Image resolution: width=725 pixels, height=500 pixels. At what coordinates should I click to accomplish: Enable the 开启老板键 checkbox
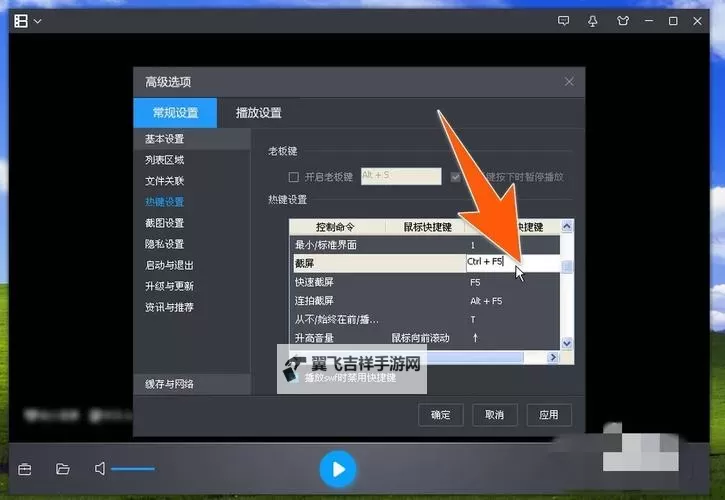(x=294, y=177)
